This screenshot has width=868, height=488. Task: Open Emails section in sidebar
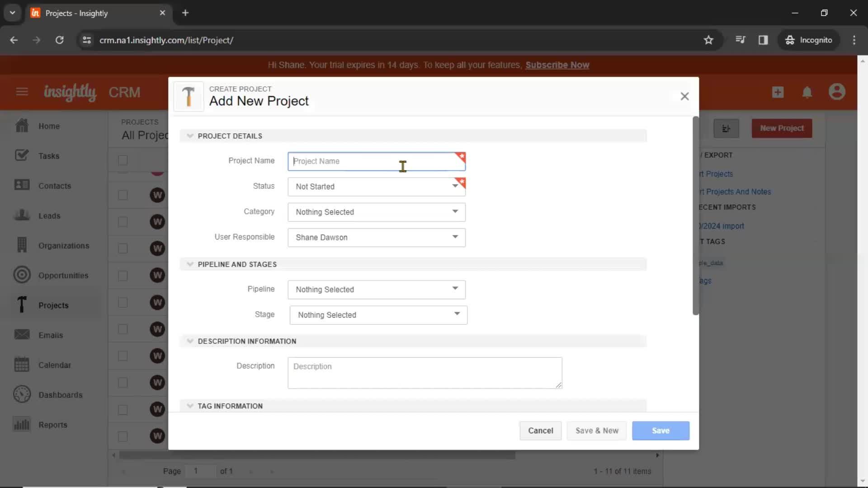51,335
